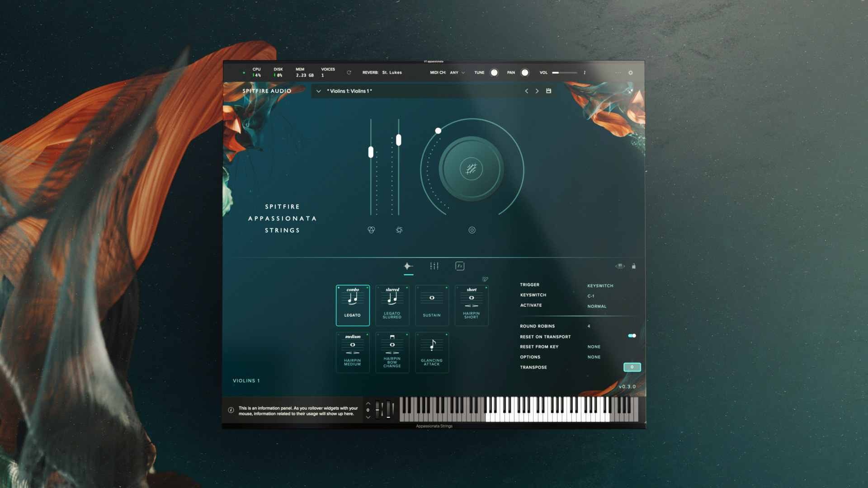Save preset with the floppy disk icon
Viewport: 868px width, 488px height.
(548, 91)
